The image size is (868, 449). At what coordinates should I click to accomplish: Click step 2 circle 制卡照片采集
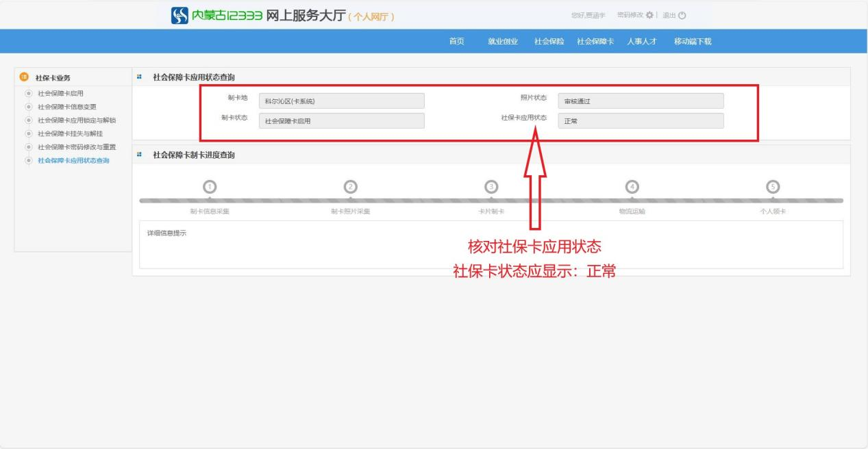(x=350, y=186)
